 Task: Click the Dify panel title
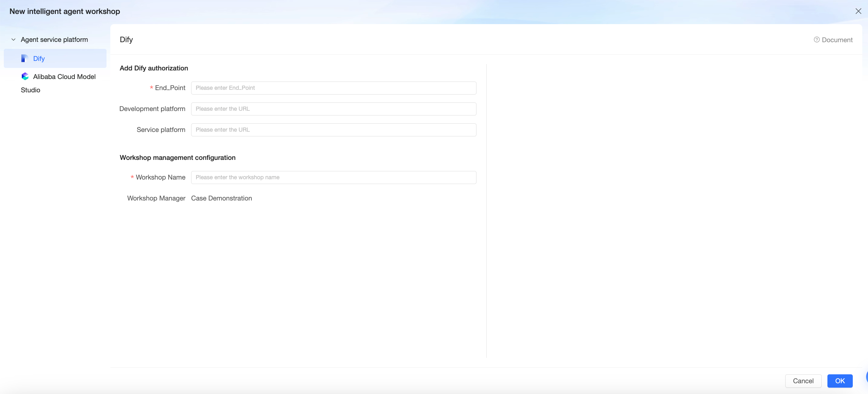(x=126, y=39)
